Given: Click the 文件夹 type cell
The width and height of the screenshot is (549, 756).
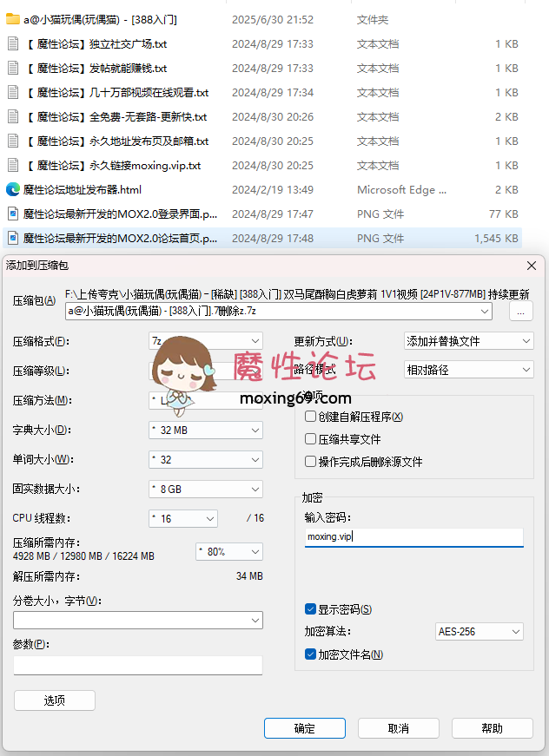Looking at the screenshot, I should click(373, 19).
